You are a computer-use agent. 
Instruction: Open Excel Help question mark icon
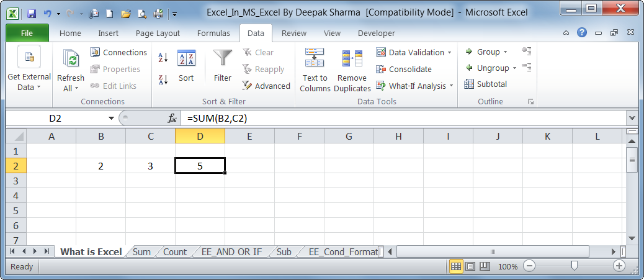pyautogui.click(x=581, y=33)
